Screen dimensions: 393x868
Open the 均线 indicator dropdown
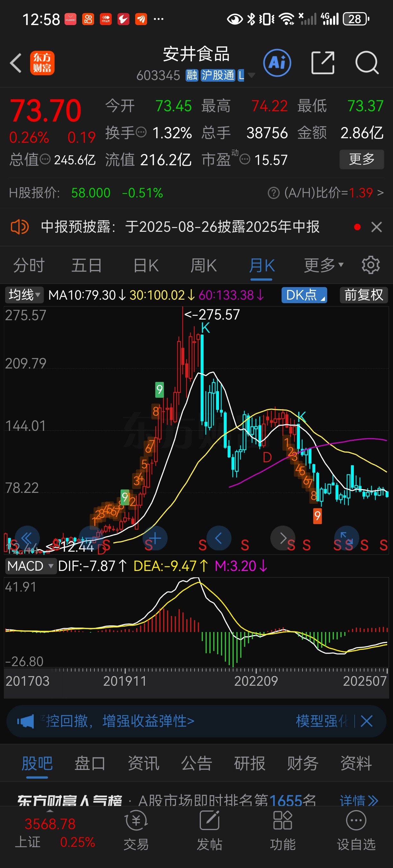pyautogui.click(x=24, y=295)
